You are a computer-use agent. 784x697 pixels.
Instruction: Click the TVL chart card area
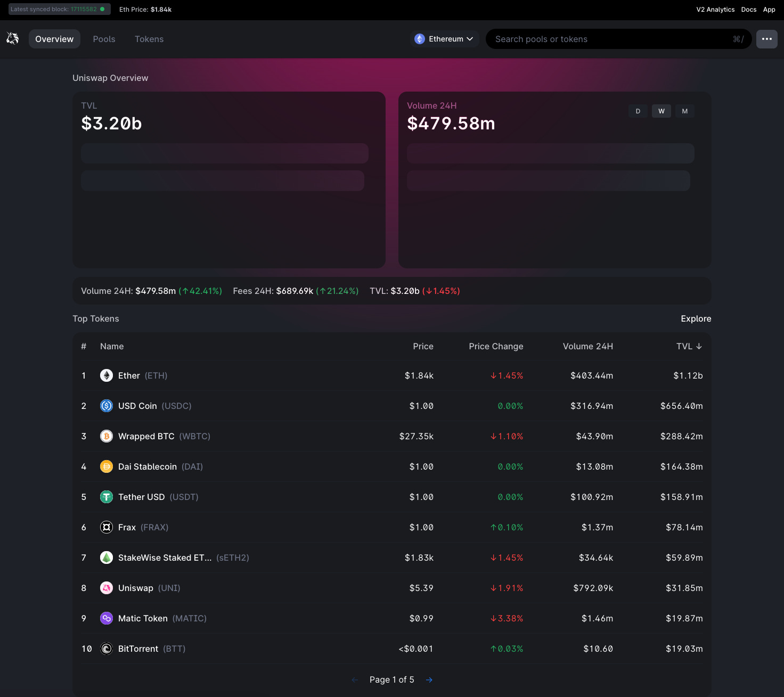[x=229, y=180]
